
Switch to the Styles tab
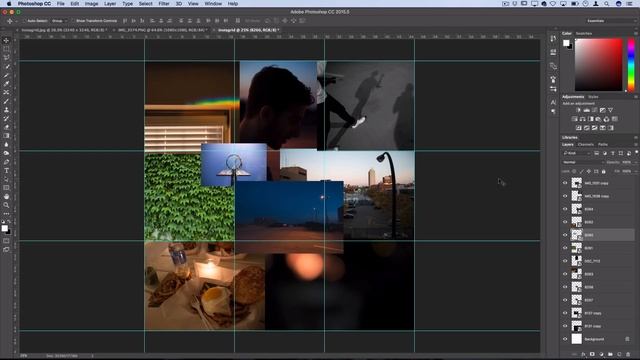593,97
